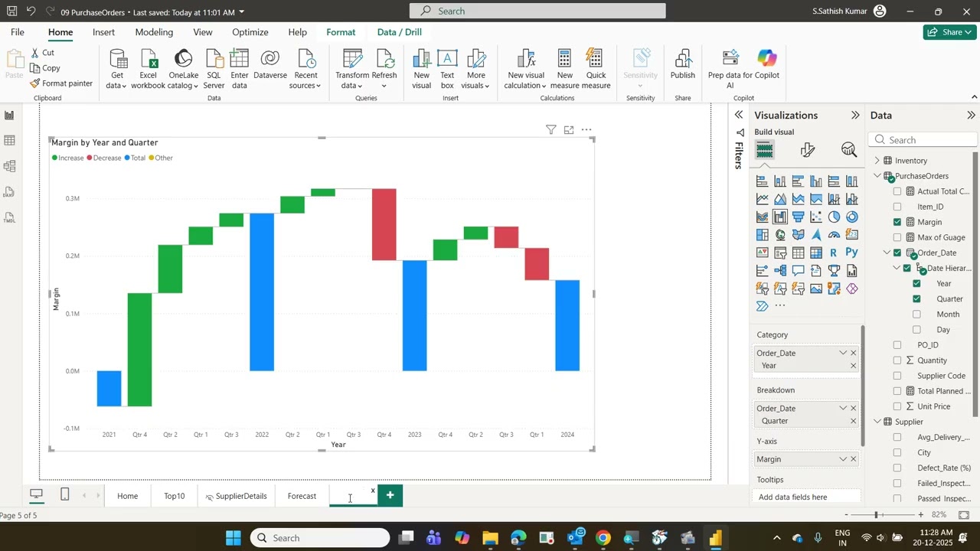Click Excel workbook data source icon
980x551 pixels.
[x=148, y=70]
